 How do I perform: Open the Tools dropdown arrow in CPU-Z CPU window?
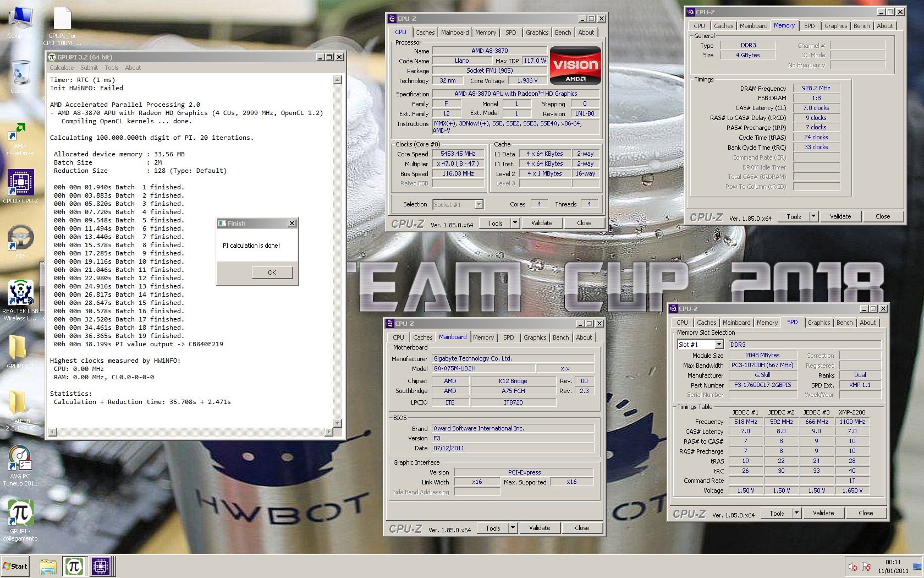pyautogui.click(x=515, y=223)
